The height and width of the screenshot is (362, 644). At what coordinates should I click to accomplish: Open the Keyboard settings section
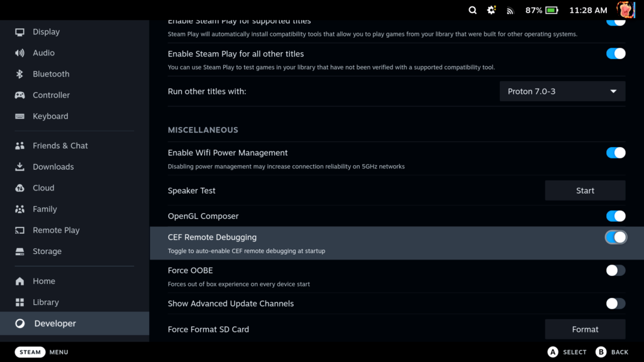(x=50, y=116)
